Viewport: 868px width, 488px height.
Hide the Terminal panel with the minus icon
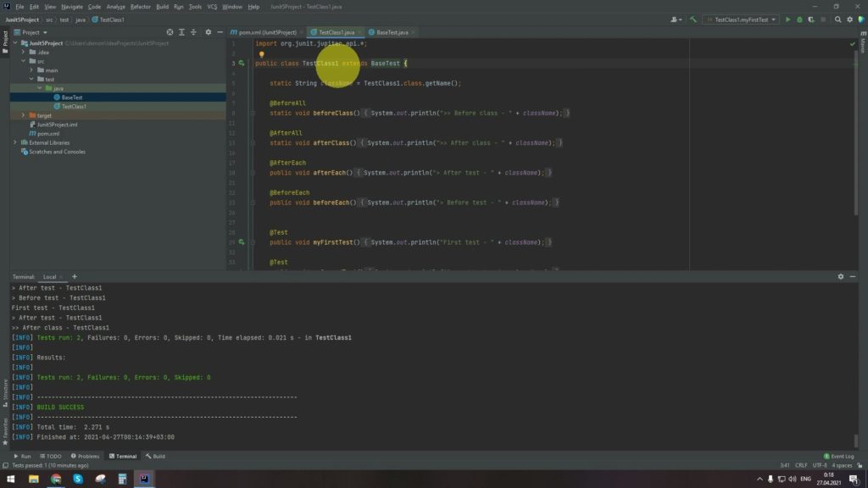[x=853, y=277]
